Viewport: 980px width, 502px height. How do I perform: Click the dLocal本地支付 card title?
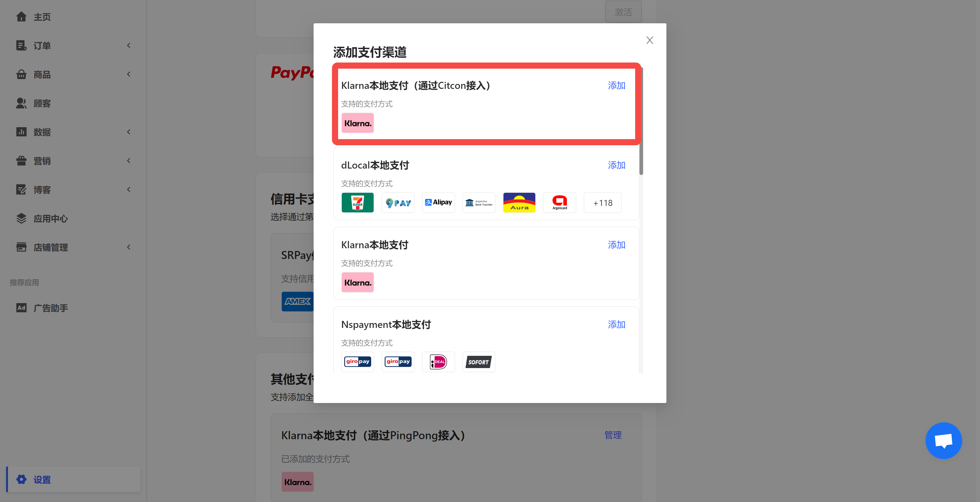click(375, 165)
